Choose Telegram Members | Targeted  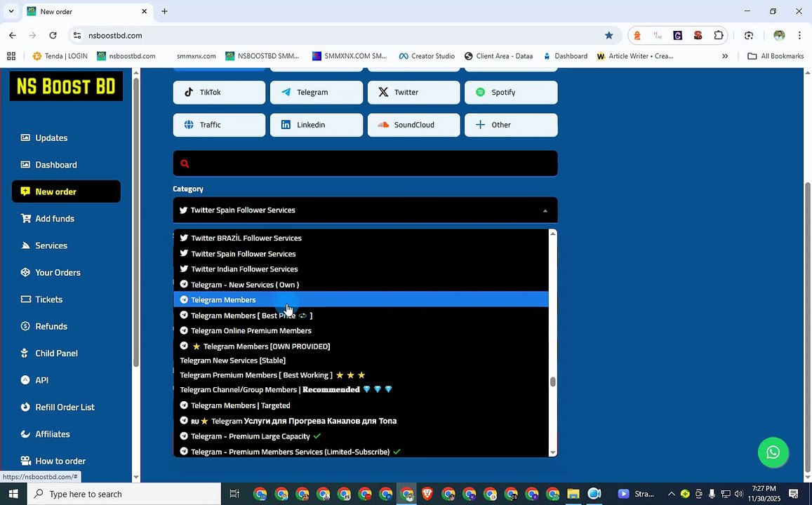[361, 405]
